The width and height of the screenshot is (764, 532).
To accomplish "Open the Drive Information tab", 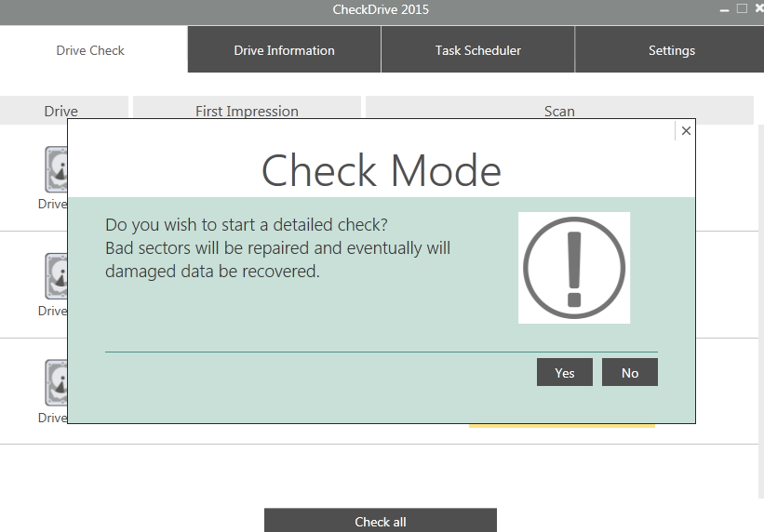I will 284,50.
